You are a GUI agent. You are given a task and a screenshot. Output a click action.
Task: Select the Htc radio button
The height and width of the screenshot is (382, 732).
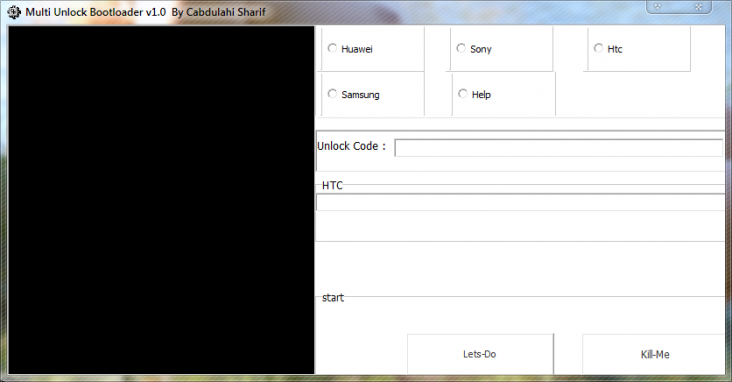click(598, 49)
